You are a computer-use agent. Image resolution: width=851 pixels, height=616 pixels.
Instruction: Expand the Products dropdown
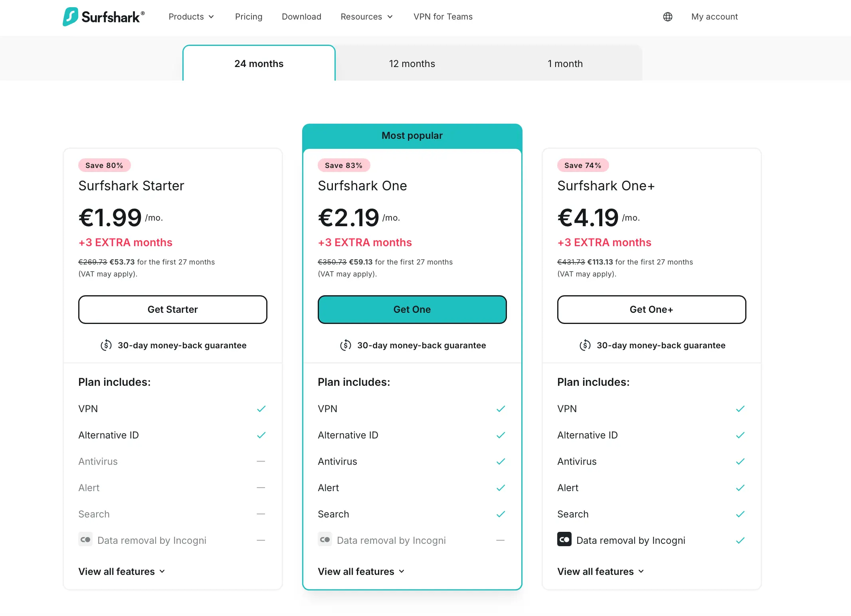click(191, 16)
